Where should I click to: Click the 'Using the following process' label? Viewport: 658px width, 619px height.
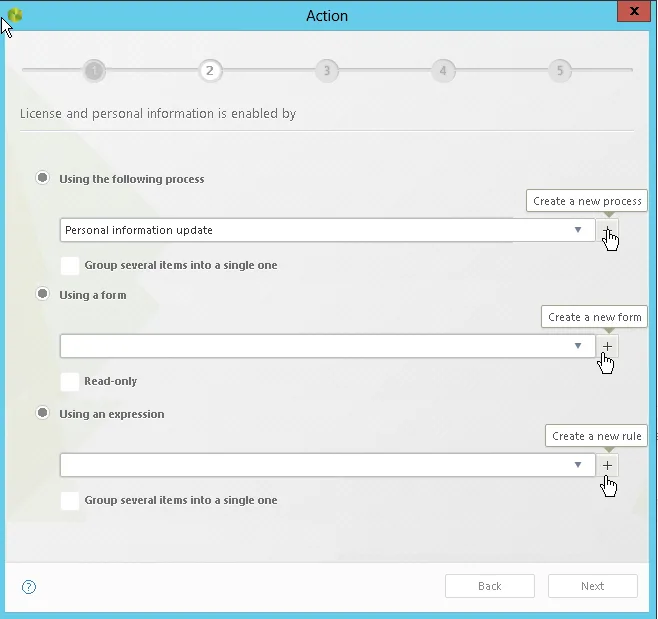point(132,179)
